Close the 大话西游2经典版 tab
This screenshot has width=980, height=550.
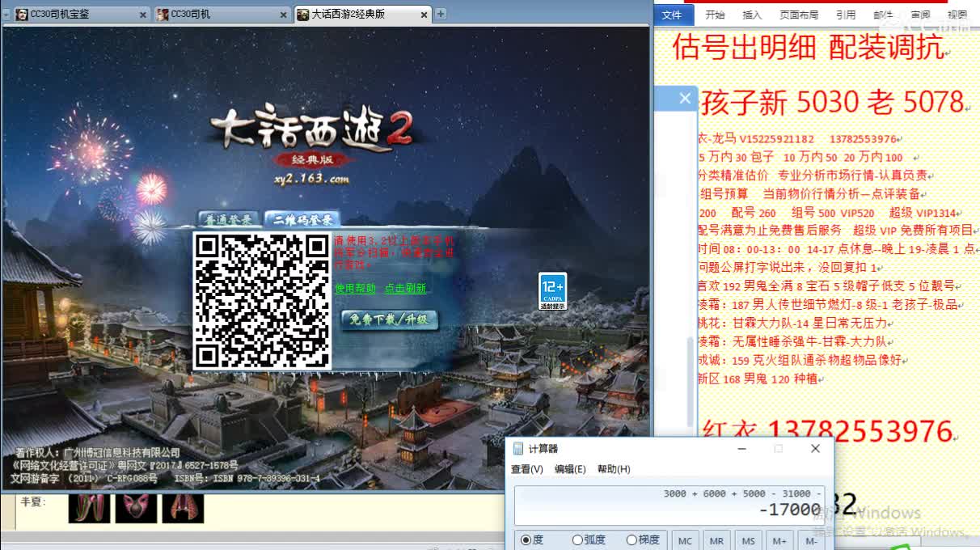[x=423, y=15]
